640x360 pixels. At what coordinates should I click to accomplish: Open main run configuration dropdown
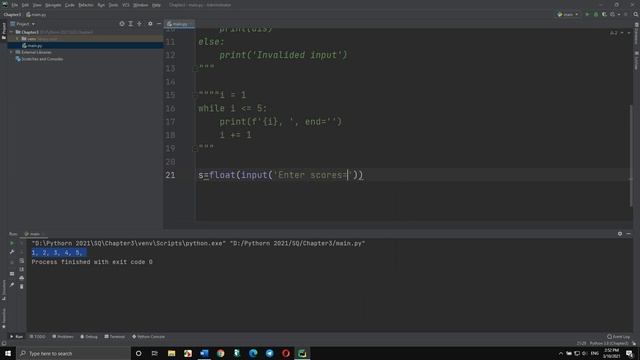click(x=568, y=14)
